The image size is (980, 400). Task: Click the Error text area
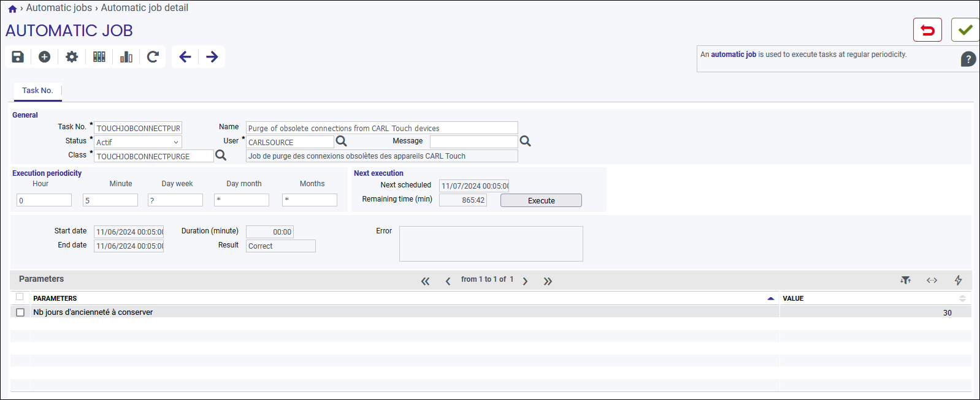(491, 244)
